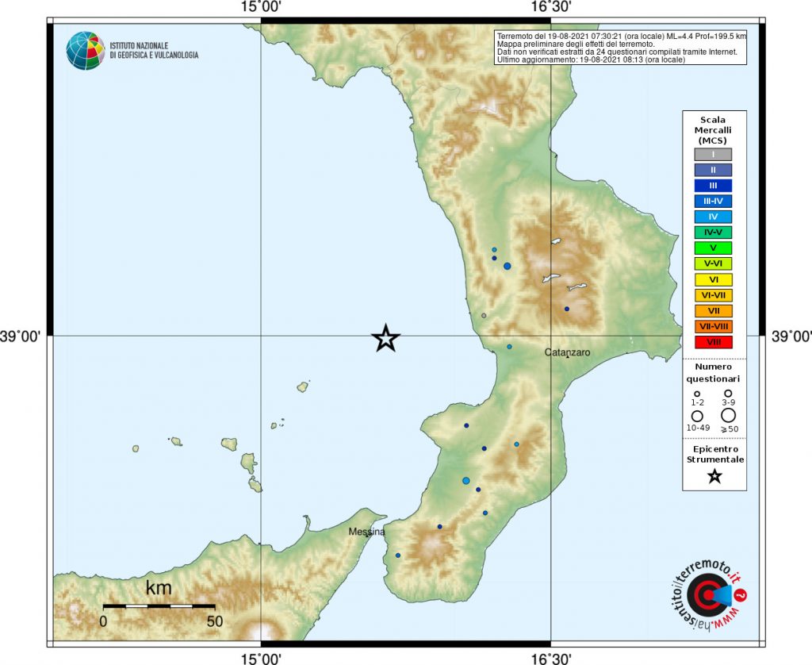This screenshot has height=665, width=812.
Task: Click the large light blue marker near Gioia Tauro
Action: coord(465,480)
